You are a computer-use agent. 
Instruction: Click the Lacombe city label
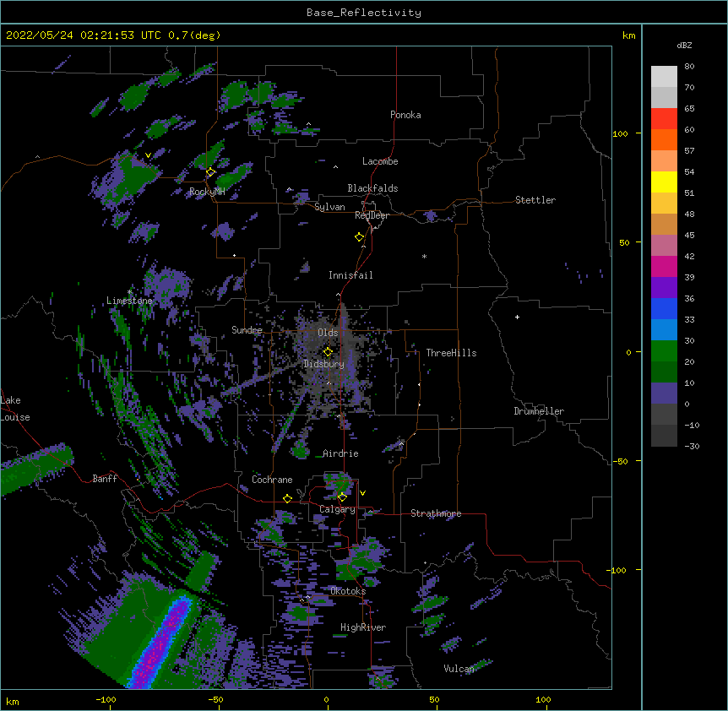click(380, 161)
